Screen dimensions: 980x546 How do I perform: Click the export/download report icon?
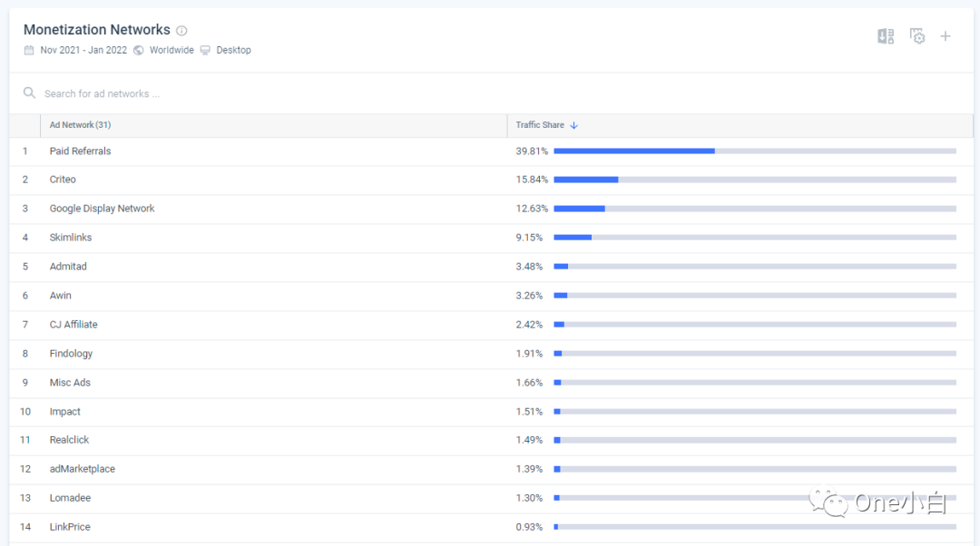886,36
